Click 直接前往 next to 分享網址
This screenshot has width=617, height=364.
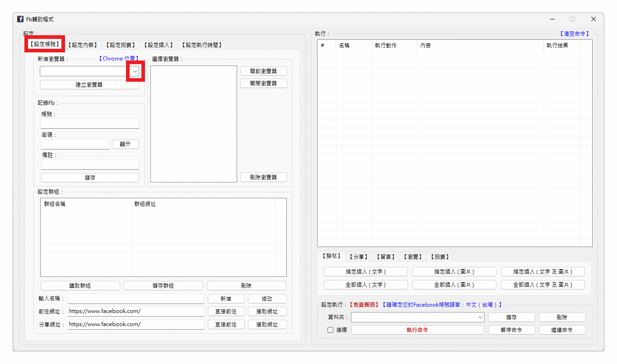[226, 325]
